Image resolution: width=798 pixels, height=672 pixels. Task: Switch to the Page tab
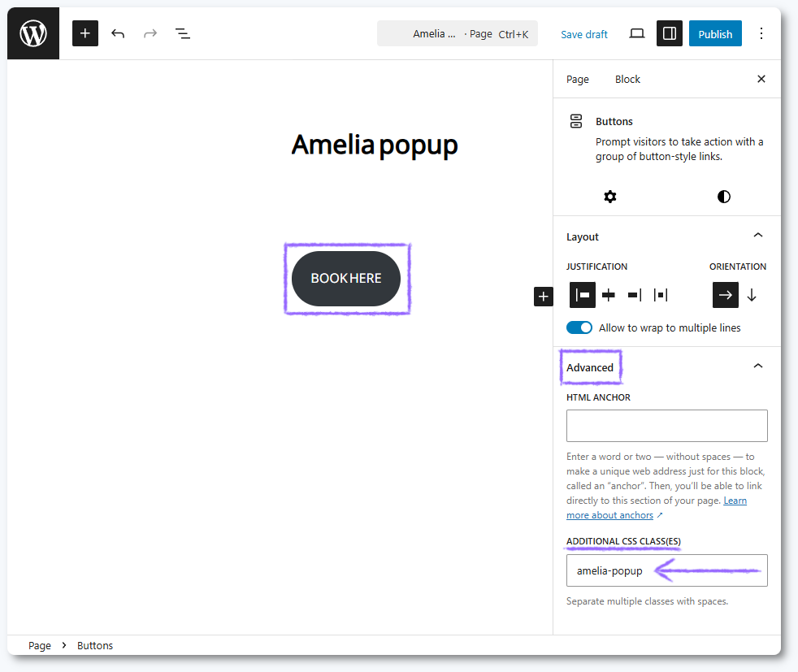tap(578, 79)
